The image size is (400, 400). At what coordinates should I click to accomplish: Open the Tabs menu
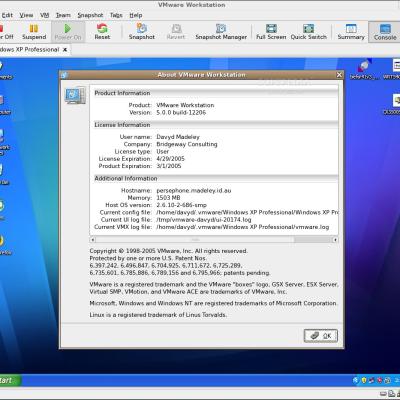pyautogui.click(x=116, y=15)
